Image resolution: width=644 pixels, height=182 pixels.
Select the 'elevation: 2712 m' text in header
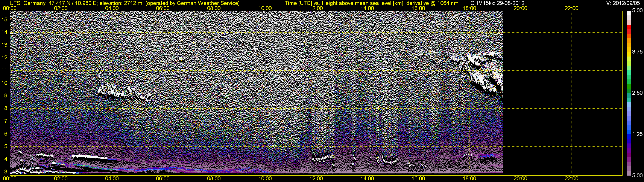(x=121, y=3)
